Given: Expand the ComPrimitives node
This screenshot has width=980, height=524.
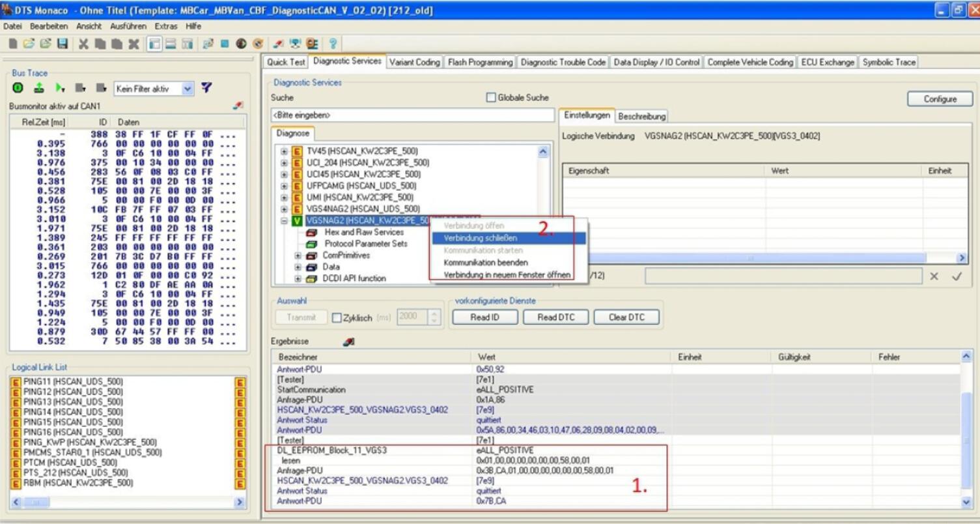Looking at the screenshot, I should 298,255.
